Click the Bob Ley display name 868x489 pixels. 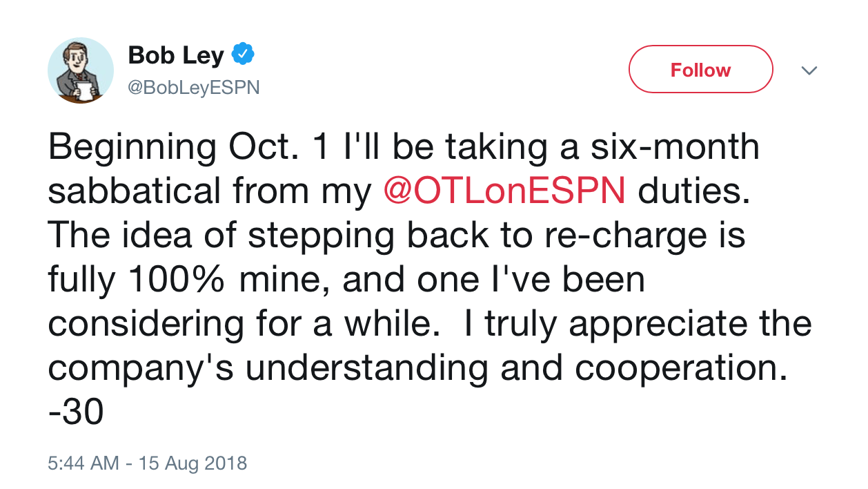tap(176, 55)
